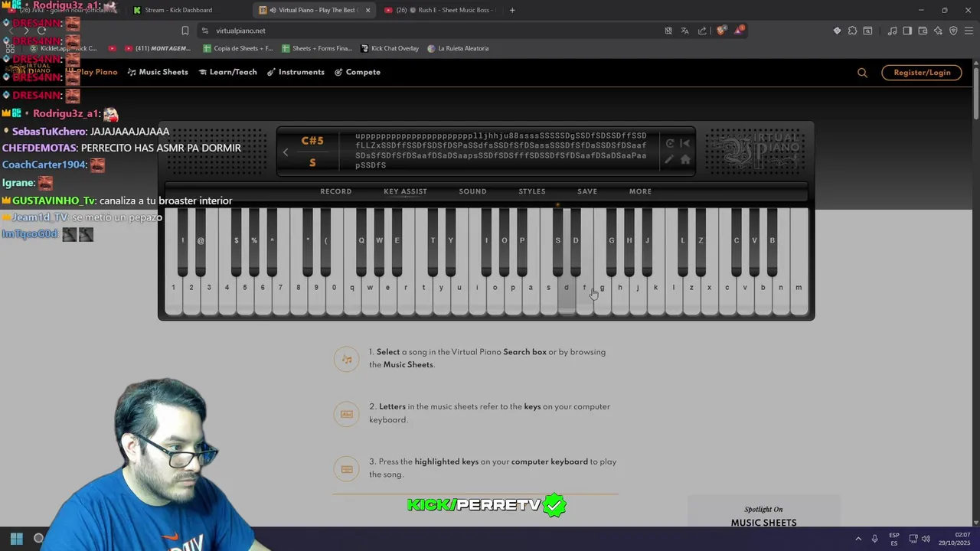980x551 pixels.
Task: Open the browser hamburger menu
Action: click(969, 31)
